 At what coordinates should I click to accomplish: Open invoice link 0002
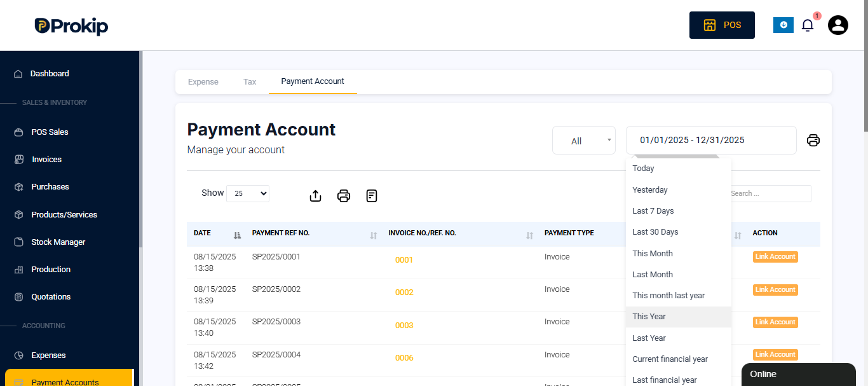404,293
